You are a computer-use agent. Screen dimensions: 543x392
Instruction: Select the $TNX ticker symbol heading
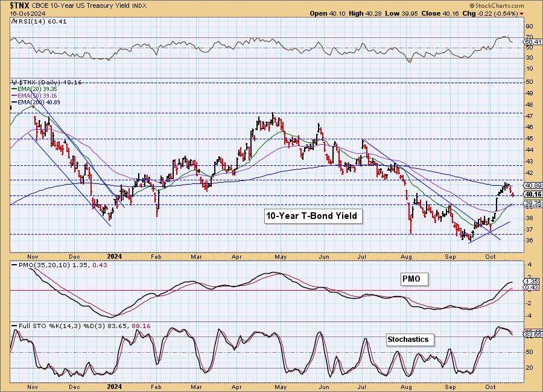[20, 5]
